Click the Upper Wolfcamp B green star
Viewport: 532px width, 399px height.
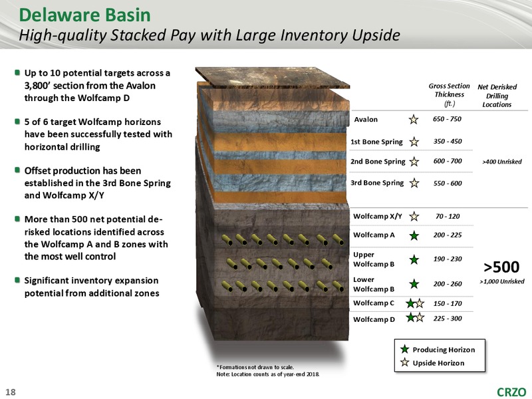coord(414,260)
